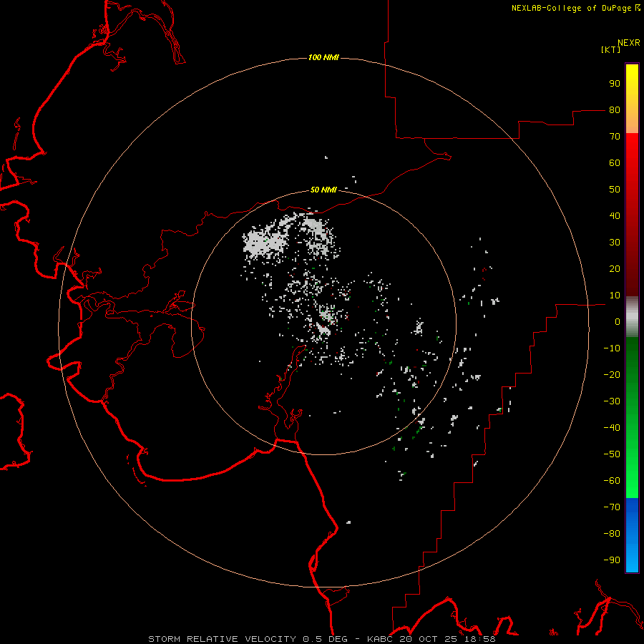644x644 pixels.
Task: Click the "0.5 DEG" elevation text
Action: pyautogui.click(x=325, y=639)
